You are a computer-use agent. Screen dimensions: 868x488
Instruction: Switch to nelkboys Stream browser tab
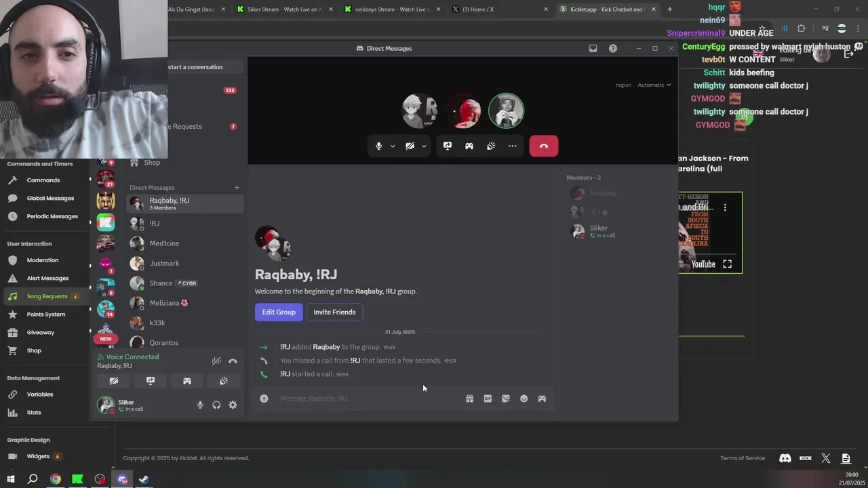393,9
